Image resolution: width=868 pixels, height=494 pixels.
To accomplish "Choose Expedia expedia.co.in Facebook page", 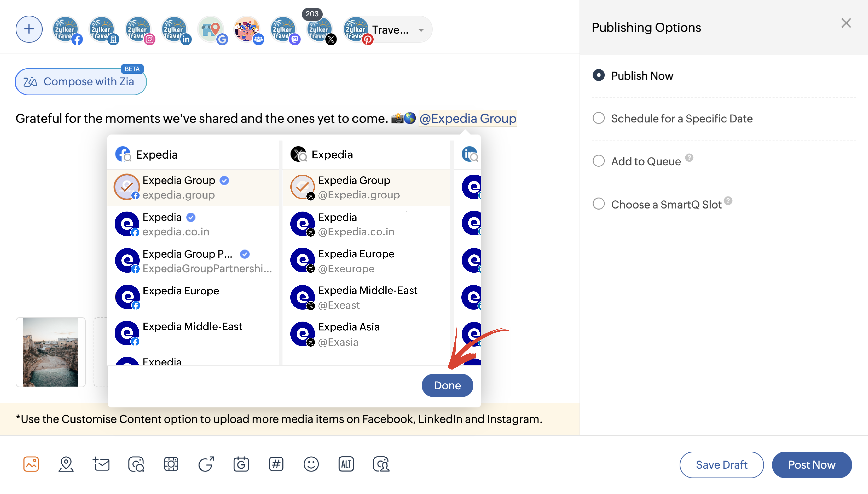I will click(193, 224).
